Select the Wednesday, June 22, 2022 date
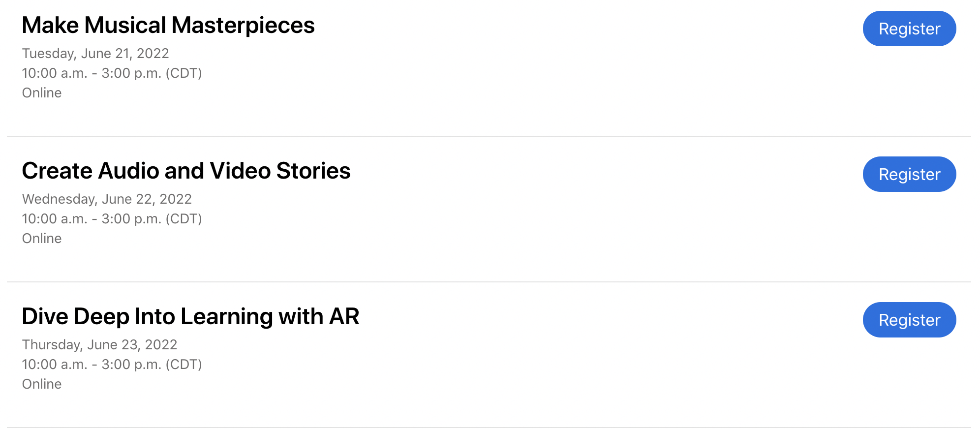Screen dimensions: 980x429 [107, 199]
